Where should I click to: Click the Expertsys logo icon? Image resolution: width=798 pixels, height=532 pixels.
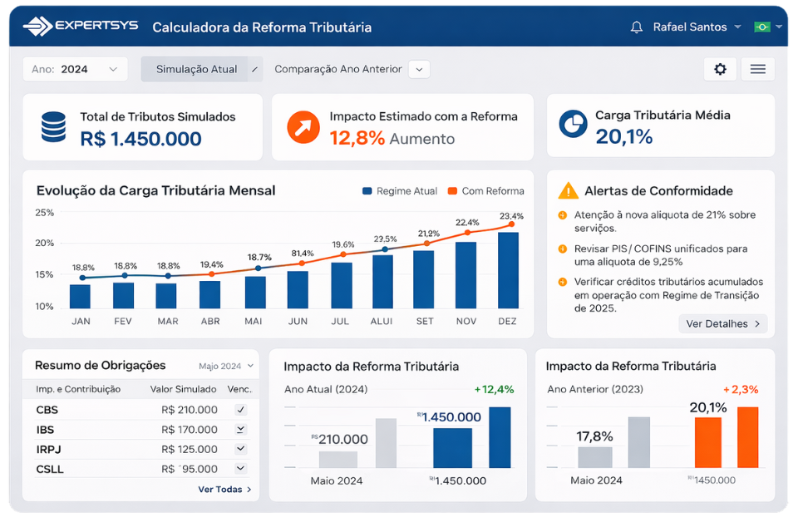(x=37, y=27)
